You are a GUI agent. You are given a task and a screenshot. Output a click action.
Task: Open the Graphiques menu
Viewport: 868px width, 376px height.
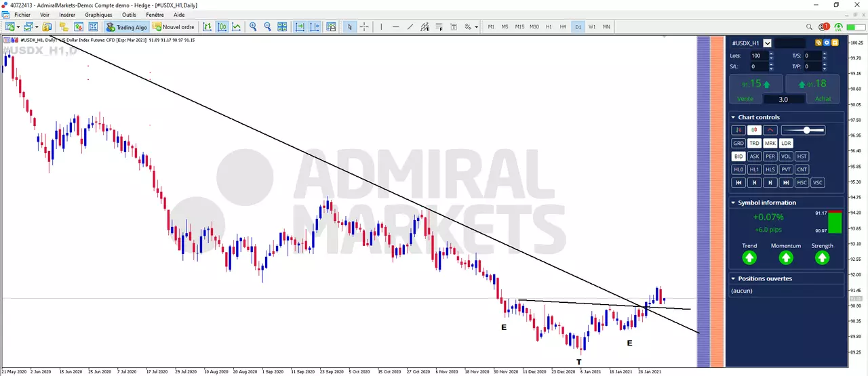[98, 15]
